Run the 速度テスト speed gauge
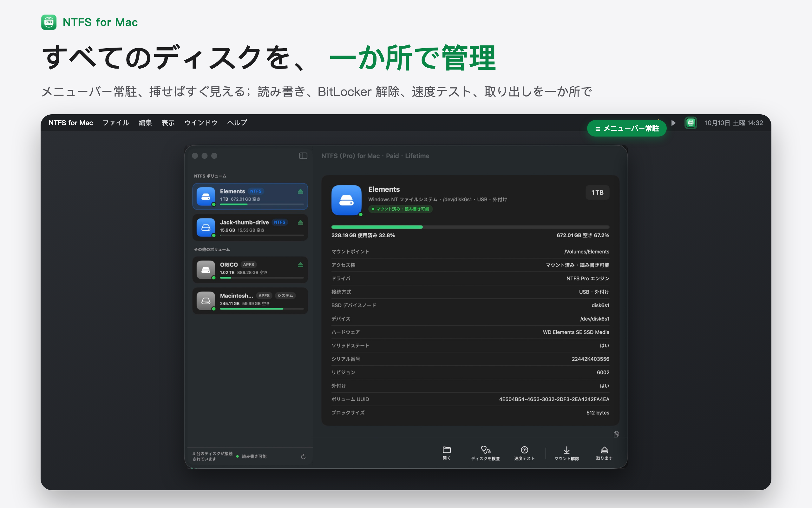Viewport: 812px width, 508px height. 524,450
